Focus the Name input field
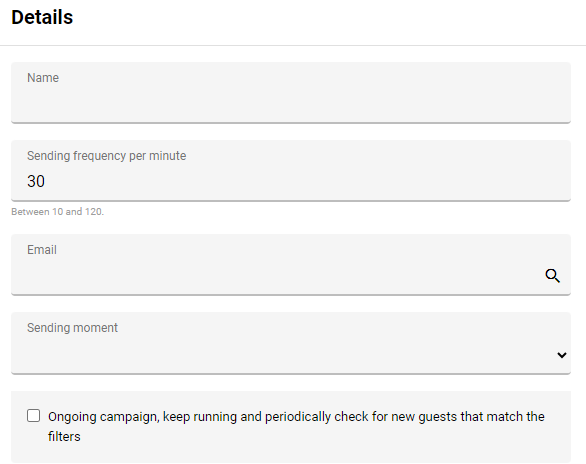This screenshot has height=464, width=586. [291, 93]
